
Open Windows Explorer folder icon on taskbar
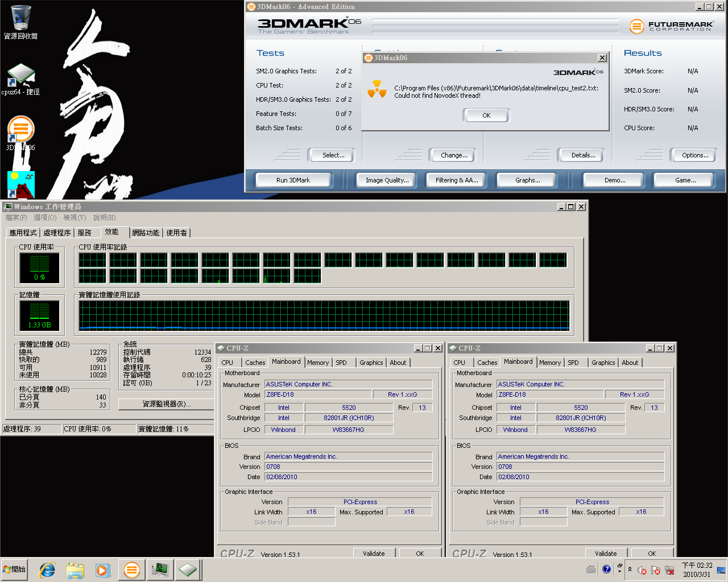[x=75, y=569]
